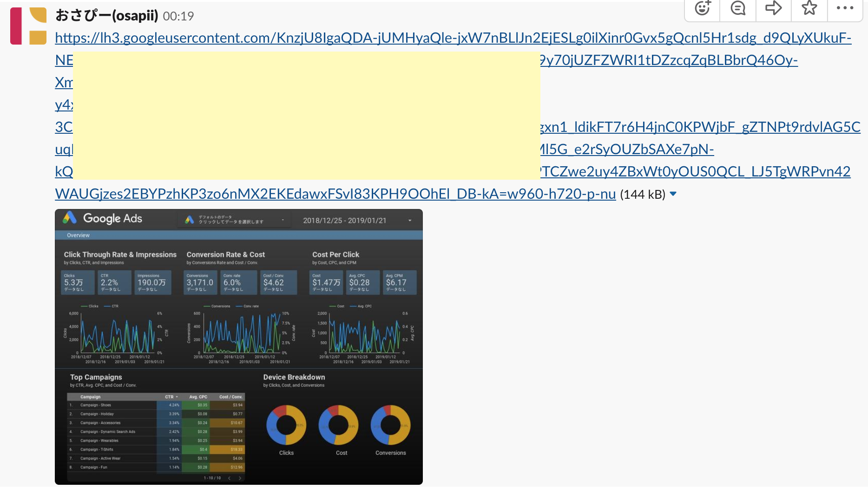Select the Campaign - Accessories row
The height and width of the screenshot is (495, 868).
point(156,423)
